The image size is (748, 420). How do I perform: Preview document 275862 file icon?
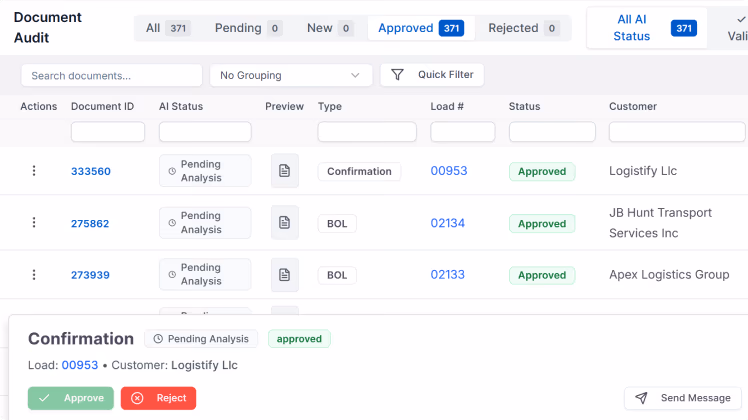tap(285, 222)
